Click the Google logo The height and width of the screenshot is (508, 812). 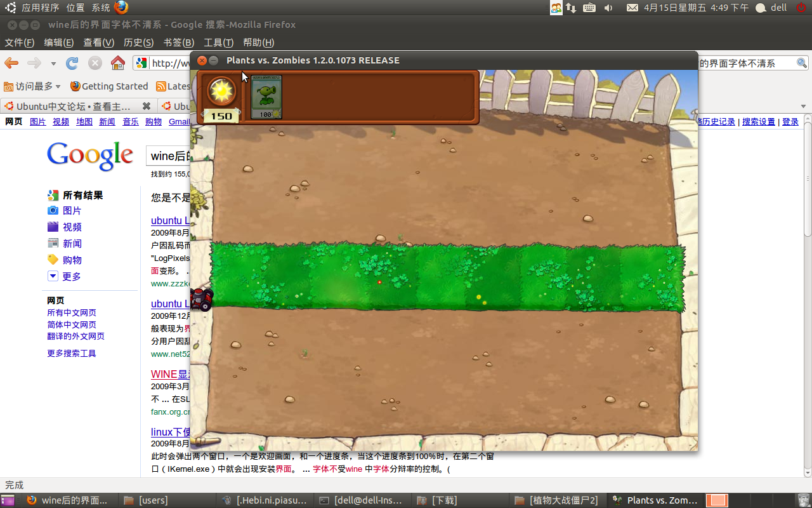pyautogui.click(x=90, y=156)
